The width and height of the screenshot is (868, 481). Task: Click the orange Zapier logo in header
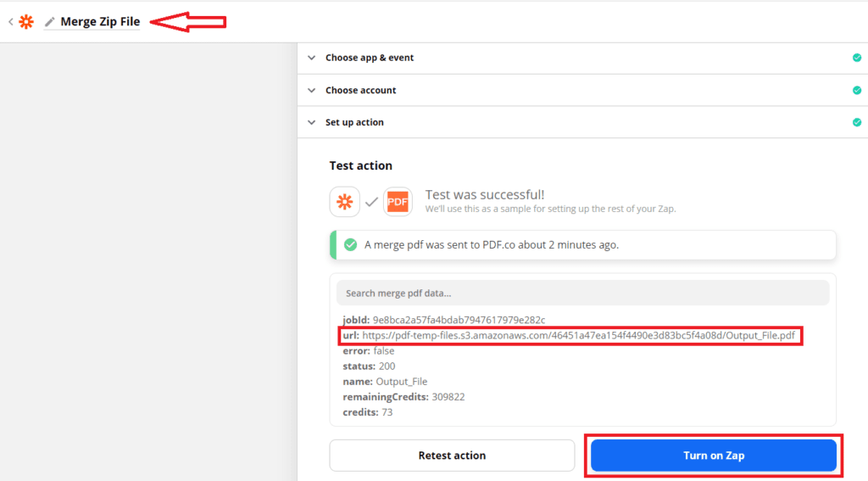point(26,22)
